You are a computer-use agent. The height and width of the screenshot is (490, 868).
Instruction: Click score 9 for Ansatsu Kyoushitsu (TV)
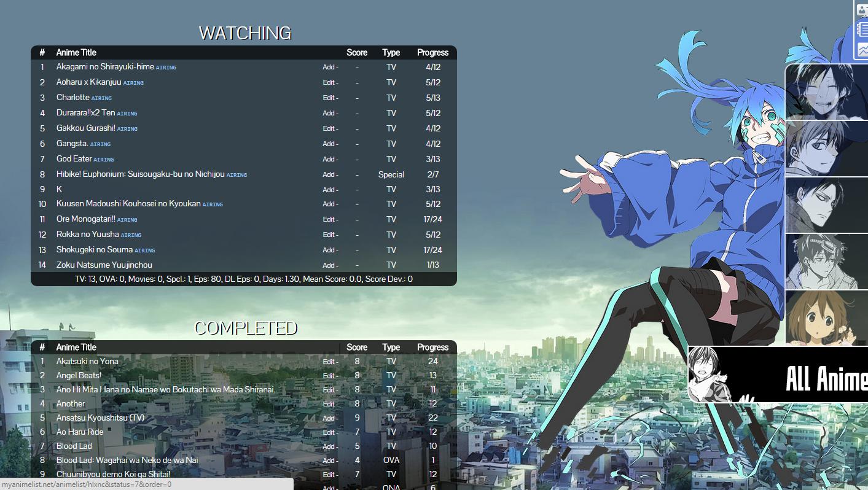pyautogui.click(x=357, y=418)
